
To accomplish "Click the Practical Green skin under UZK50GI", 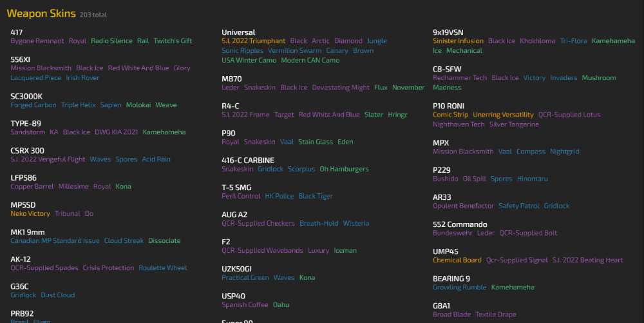I will [245, 278].
